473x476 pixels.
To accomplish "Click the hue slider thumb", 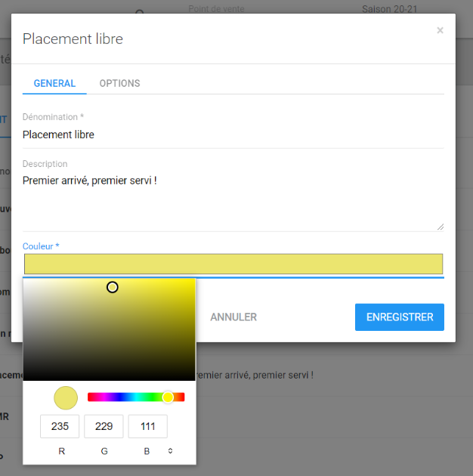I will pos(168,397).
